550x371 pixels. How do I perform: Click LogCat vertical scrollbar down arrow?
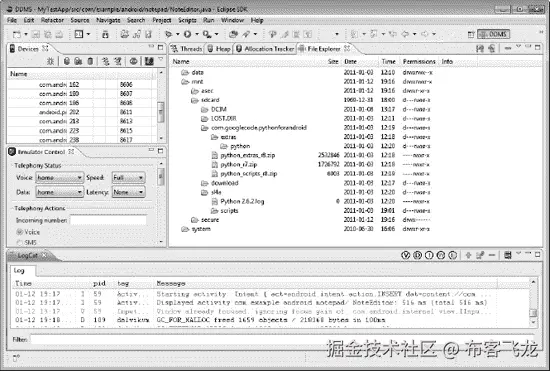[x=533, y=322]
